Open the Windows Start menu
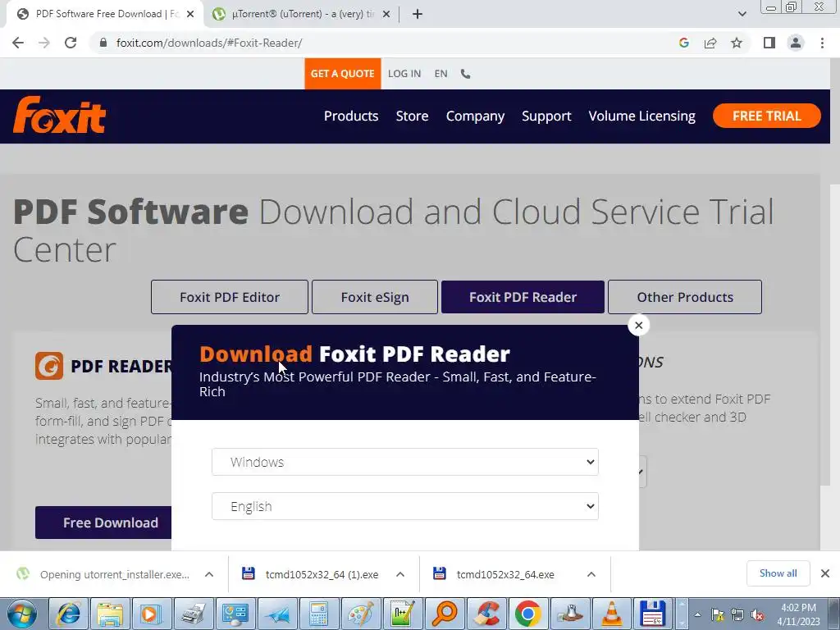Screen dimensions: 840x630 point(22,614)
